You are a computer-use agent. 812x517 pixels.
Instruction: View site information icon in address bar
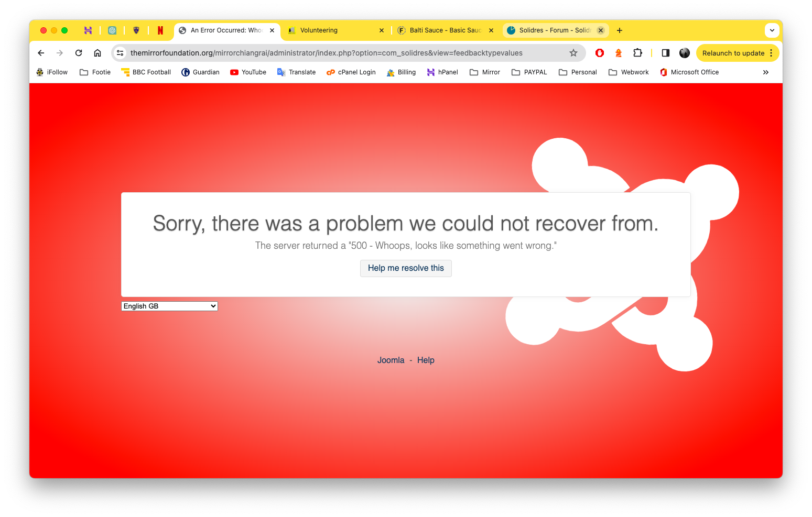pyautogui.click(x=120, y=53)
